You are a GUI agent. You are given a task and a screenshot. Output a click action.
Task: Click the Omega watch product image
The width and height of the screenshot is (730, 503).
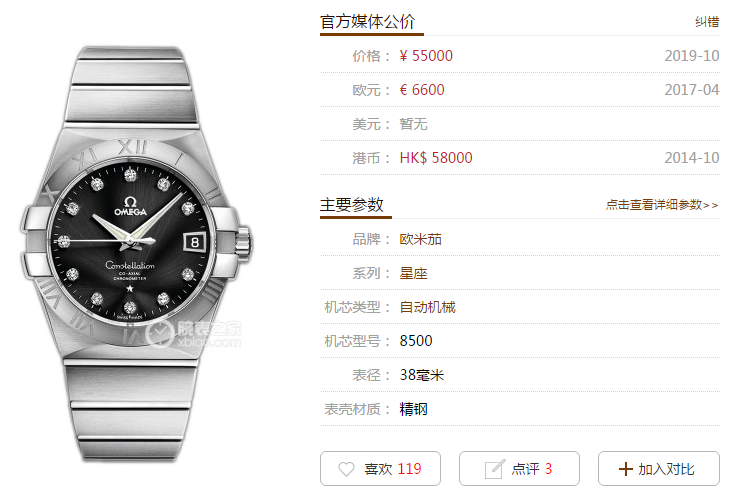click(135, 254)
